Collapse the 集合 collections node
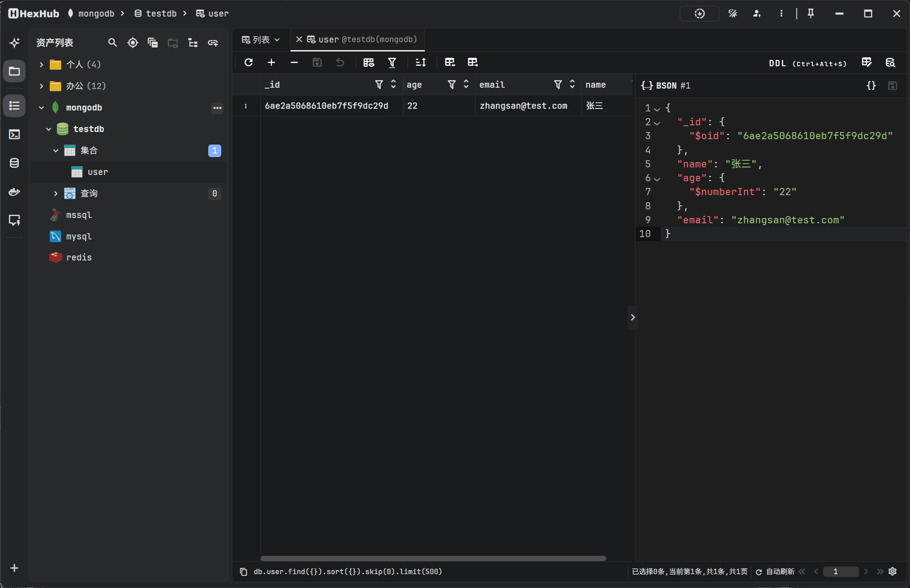Viewport: 910px width, 588px height. [x=56, y=150]
